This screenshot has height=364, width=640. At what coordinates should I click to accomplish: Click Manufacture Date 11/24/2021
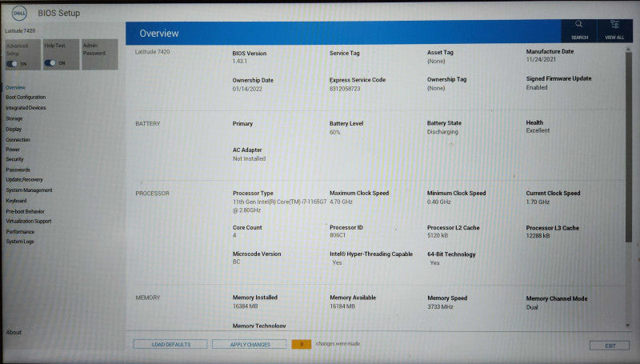541,59
